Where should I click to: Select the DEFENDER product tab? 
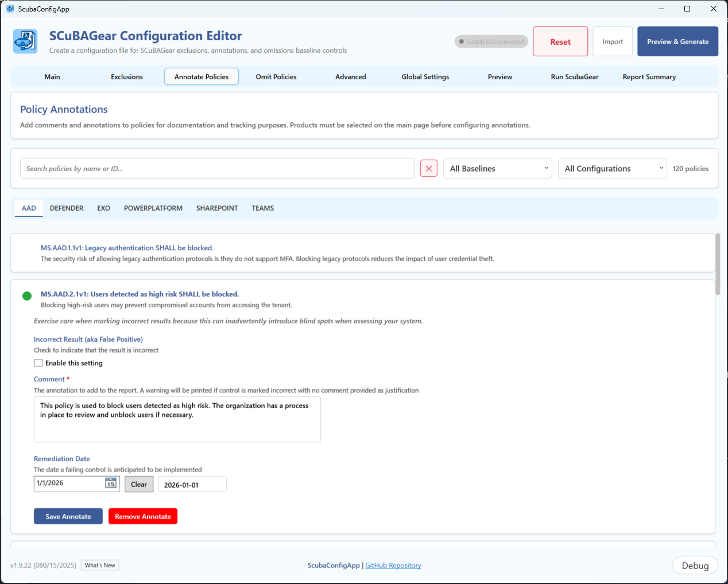[x=67, y=208]
